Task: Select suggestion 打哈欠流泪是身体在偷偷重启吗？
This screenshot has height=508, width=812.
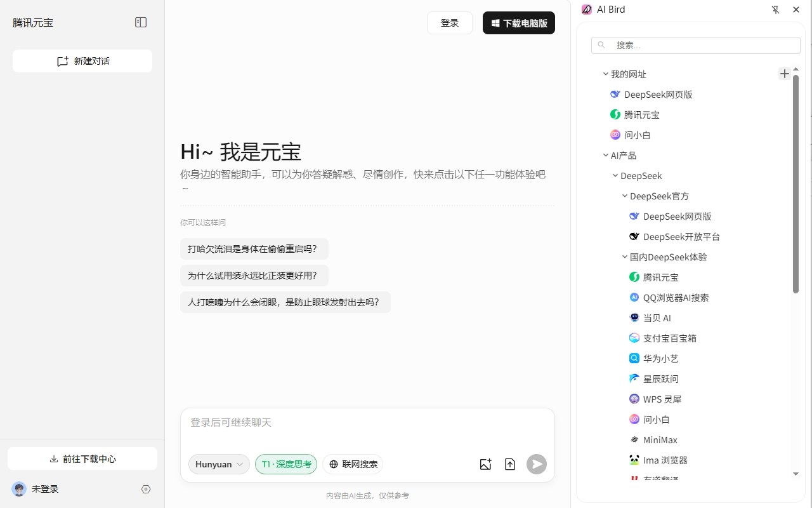Action: tap(254, 249)
